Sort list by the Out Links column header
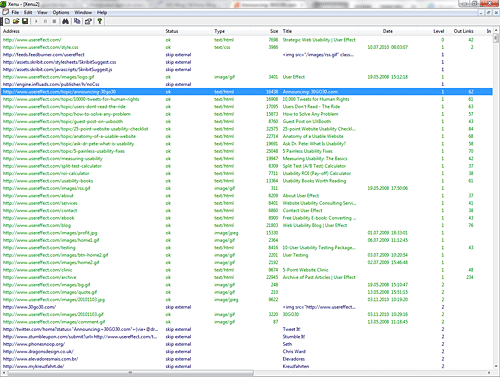Image resolution: width=500 pixels, height=377 pixels. pyautogui.click(x=463, y=31)
